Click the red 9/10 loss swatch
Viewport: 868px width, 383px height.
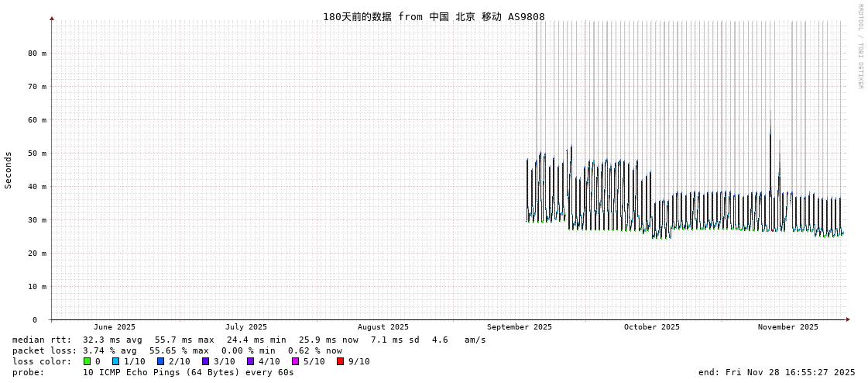click(340, 361)
